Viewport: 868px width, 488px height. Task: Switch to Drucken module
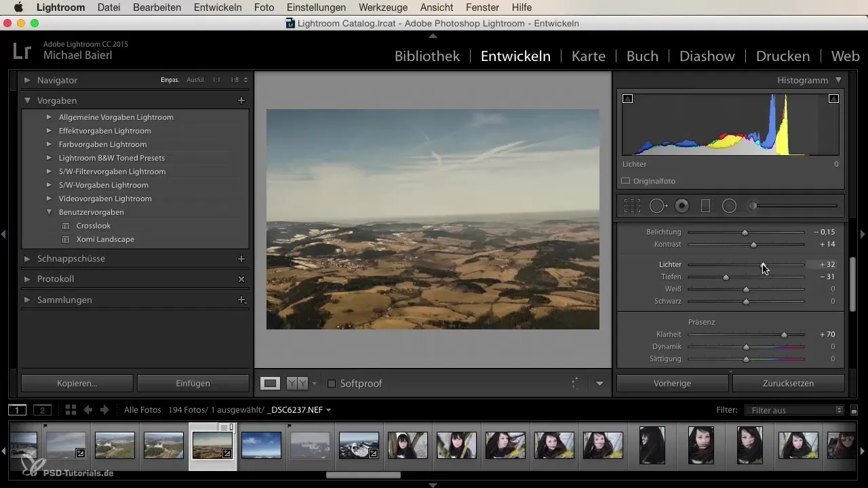[783, 56]
